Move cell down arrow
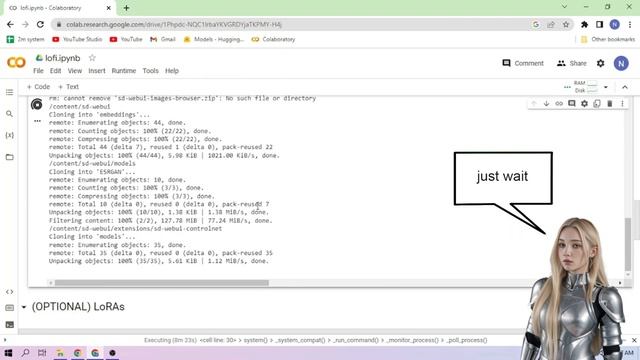This screenshot has height=360, width=640. coord(546,104)
